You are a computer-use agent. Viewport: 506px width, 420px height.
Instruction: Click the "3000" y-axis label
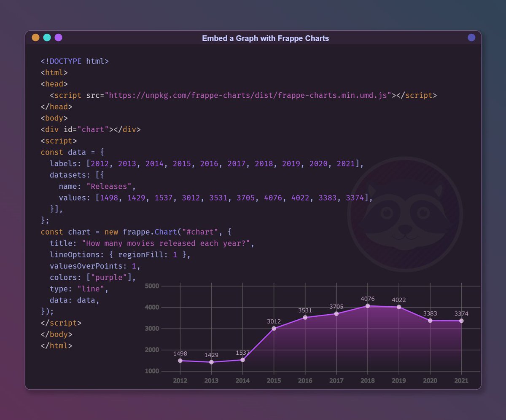pos(152,329)
